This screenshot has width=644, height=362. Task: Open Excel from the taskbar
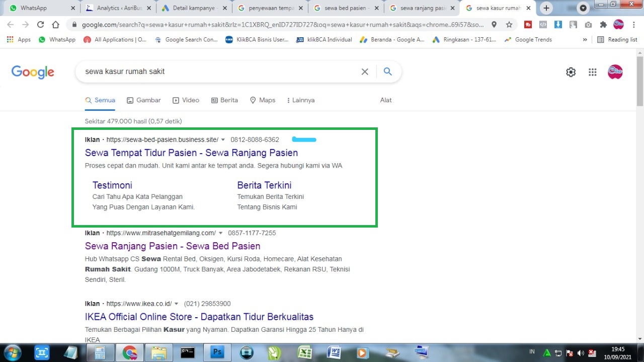[304, 352]
